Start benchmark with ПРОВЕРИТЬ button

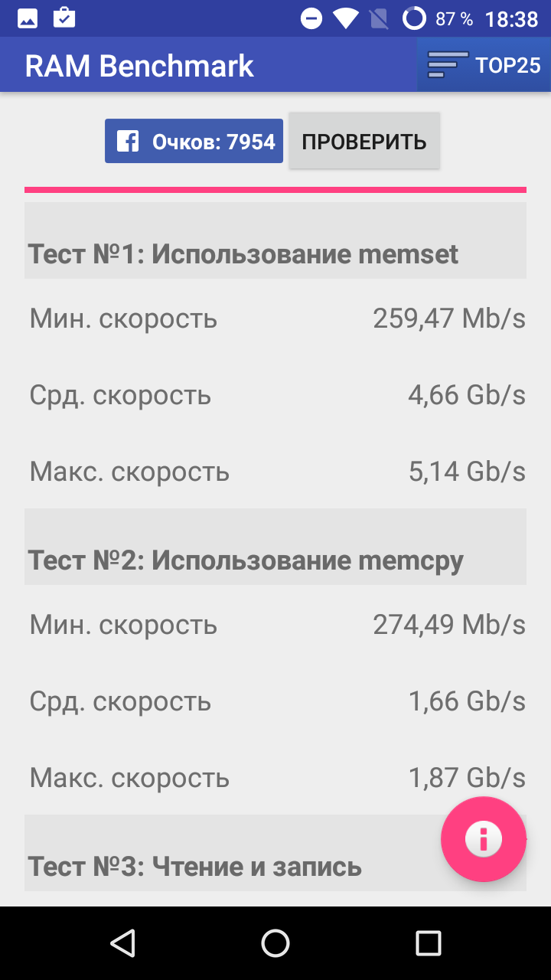click(364, 141)
